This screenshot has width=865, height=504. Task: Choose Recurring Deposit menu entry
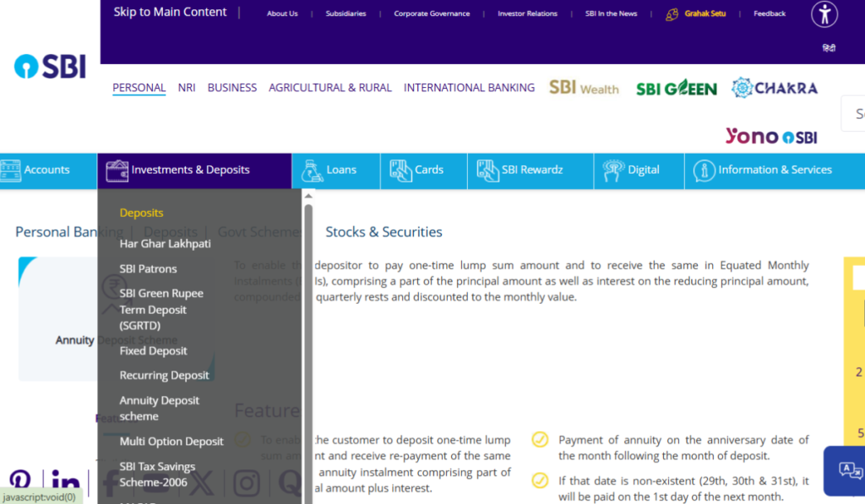[164, 375]
